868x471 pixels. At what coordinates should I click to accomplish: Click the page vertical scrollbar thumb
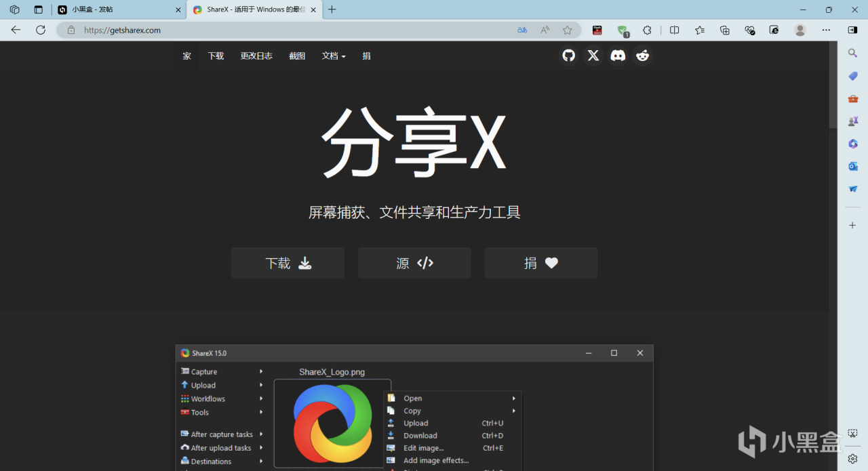833,85
